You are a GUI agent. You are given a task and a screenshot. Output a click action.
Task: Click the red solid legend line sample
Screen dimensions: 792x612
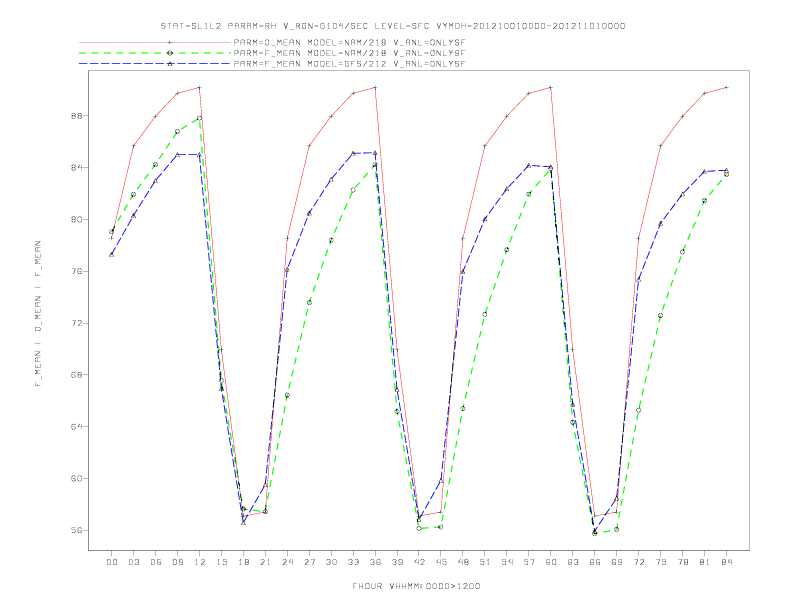(155, 42)
